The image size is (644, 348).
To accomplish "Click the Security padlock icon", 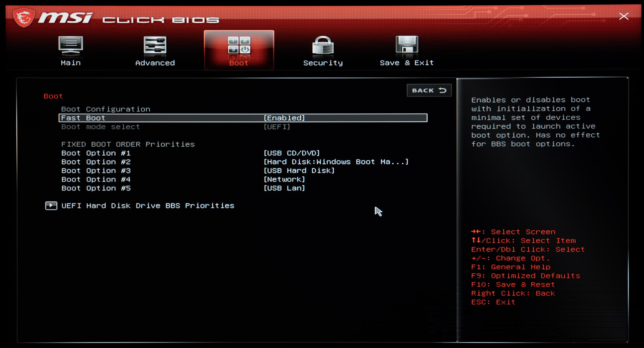I will click(323, 45).
